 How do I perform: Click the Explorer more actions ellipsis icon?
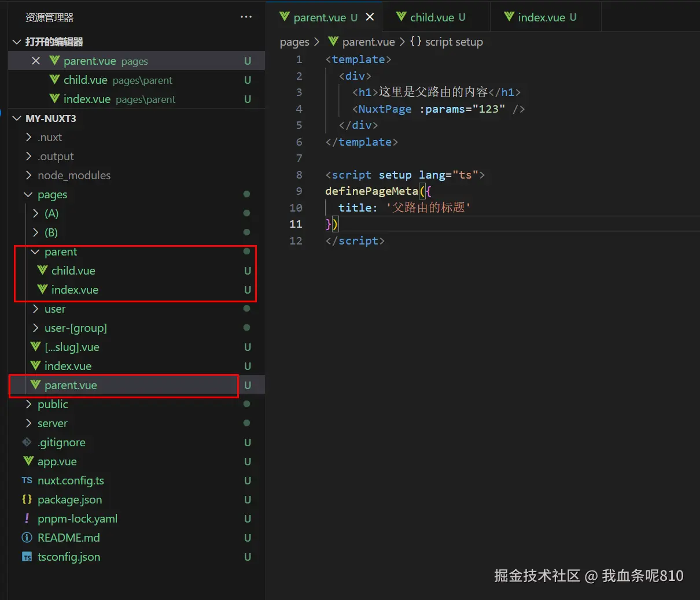(x=246, y=17)
